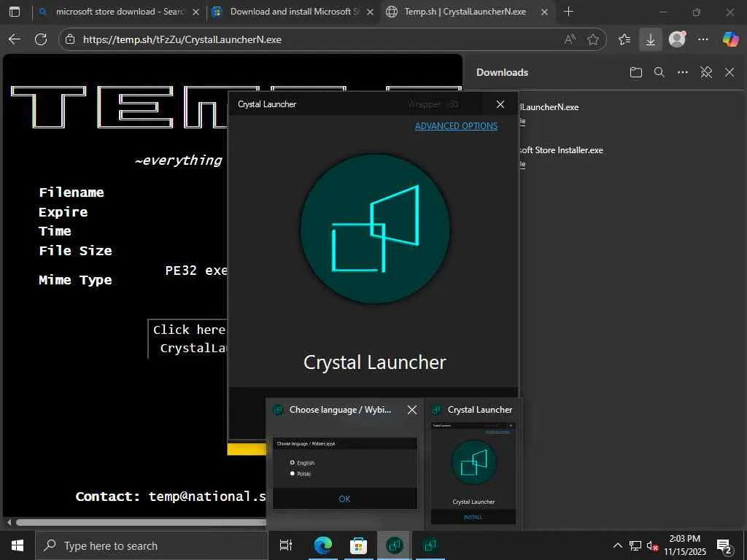Open Microsoft Edge from the taskbar
Screen dimensions: 747x560
pos(323,545)
